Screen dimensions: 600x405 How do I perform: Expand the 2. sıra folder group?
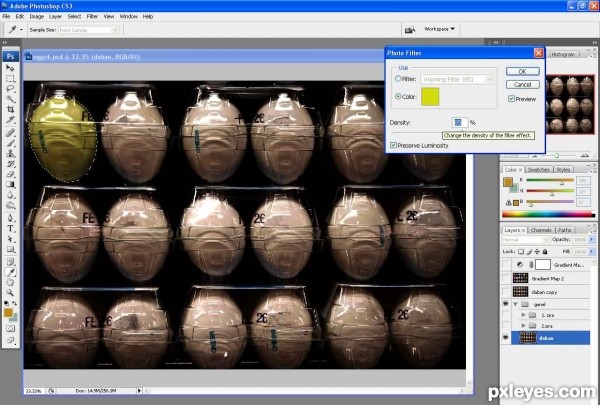[x=523, y=325]
